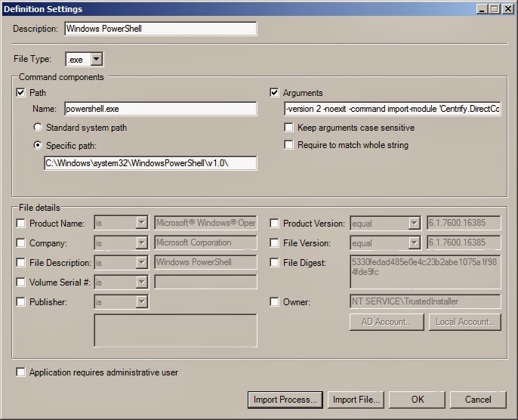Open the File Type dropdown

click(96, 60)
